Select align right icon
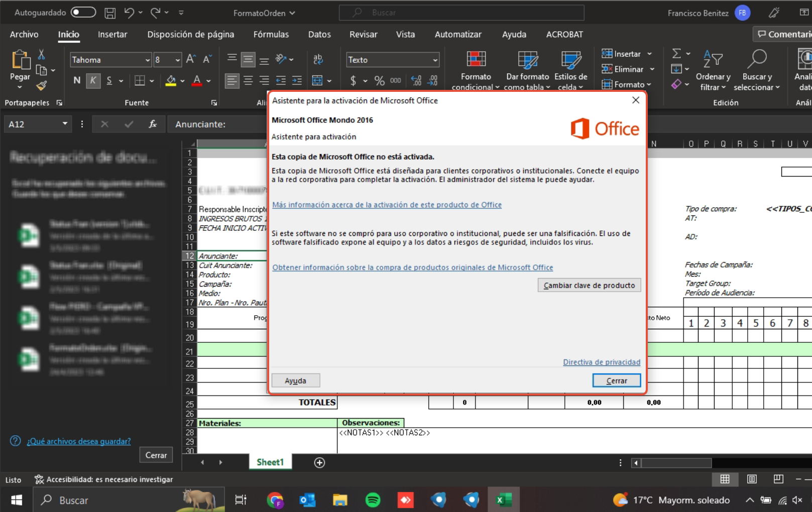The width and height of the screenshot is (812, 512). click(x=264, y=80)
